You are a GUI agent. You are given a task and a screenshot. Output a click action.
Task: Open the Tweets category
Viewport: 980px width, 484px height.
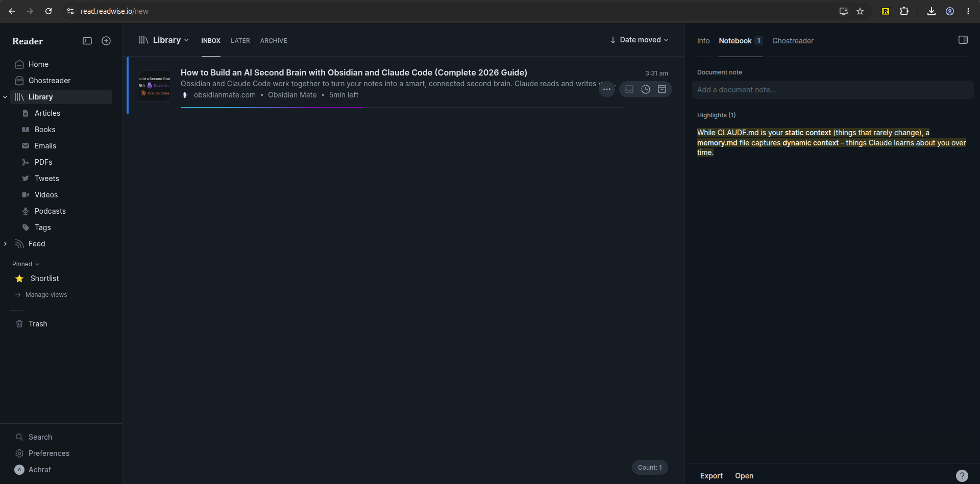click(x=47, y=179)
